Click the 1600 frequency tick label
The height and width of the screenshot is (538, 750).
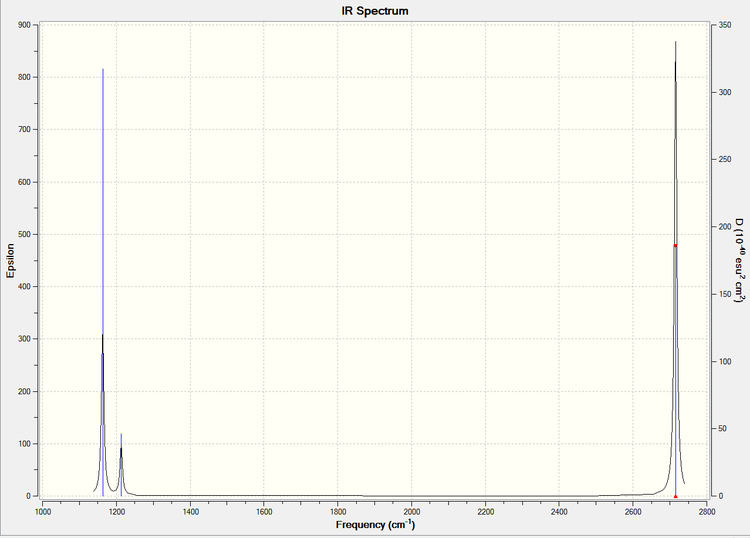264,512
